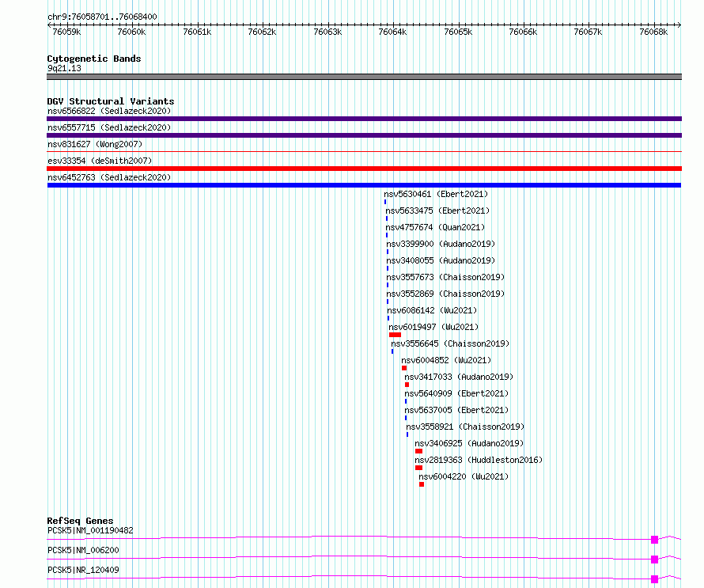Open nsv4757674 (Quan2021) variant
Viewport: 704px width, 588px height.
click(435, 227)
